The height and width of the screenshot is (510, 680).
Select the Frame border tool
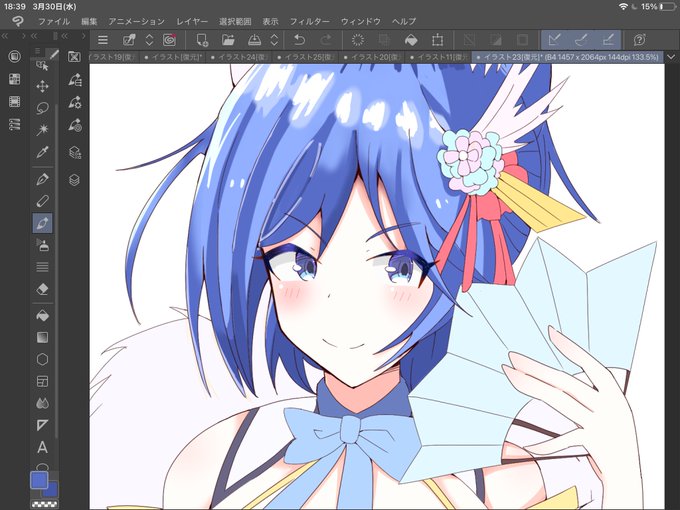(x=42, y=382)
